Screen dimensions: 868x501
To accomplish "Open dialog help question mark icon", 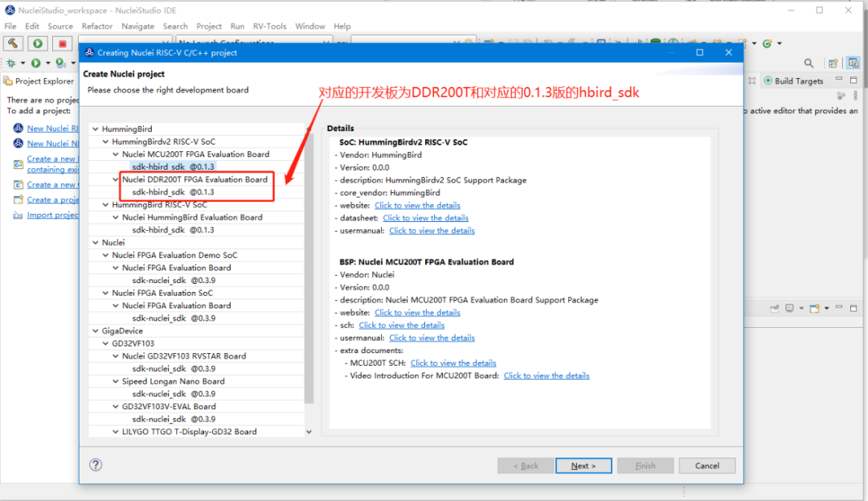I will [x=96, y=465].
